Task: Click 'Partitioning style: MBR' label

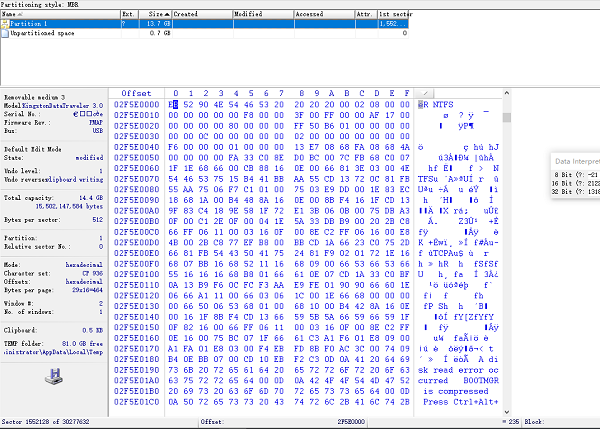Action: pos(39,5)
